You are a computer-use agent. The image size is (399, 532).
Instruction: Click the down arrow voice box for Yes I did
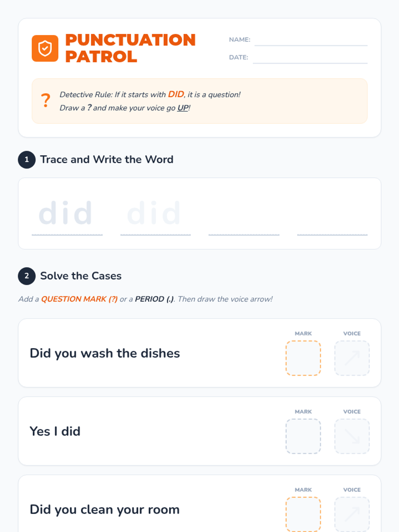352,436
